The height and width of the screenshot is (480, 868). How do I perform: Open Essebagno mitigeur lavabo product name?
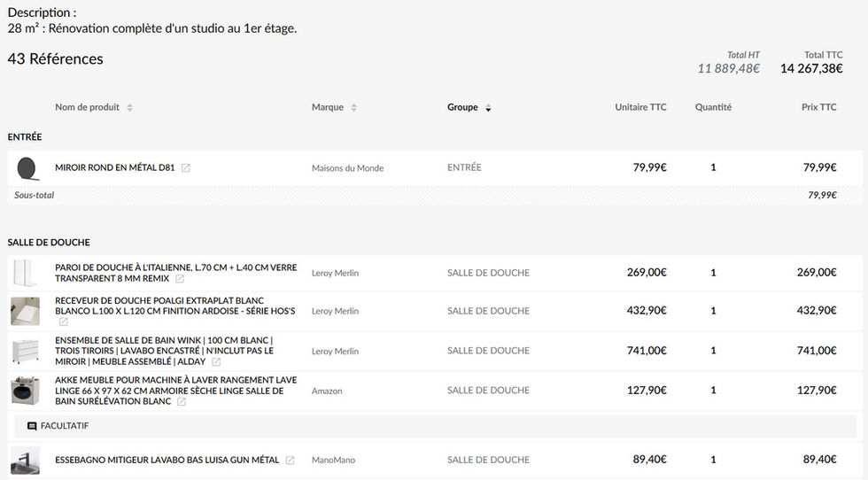tap(167, 460)
